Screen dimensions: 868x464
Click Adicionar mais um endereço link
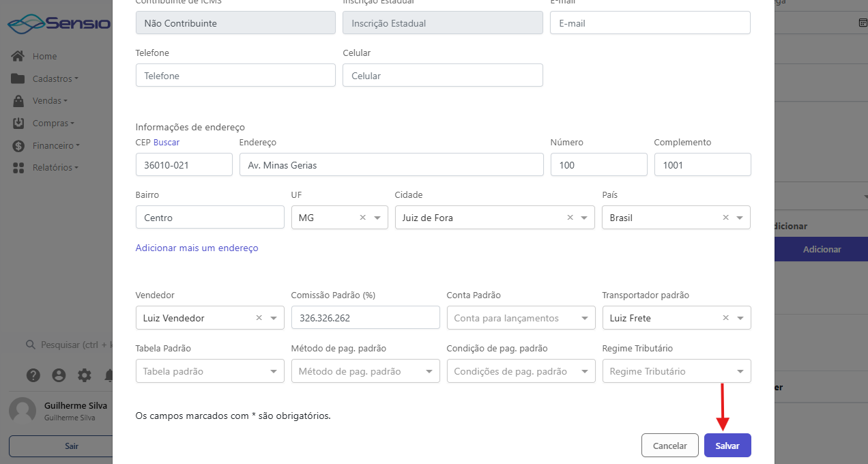click(x=197, y=248)
